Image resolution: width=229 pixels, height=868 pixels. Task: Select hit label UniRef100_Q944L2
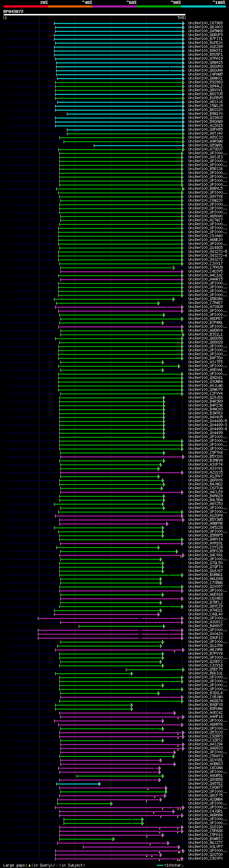click(x=205, y=86)
